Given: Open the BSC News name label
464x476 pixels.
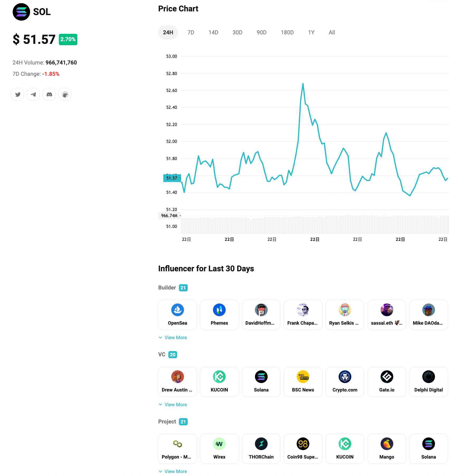Looking at the screenshot, I should point(303,390).
